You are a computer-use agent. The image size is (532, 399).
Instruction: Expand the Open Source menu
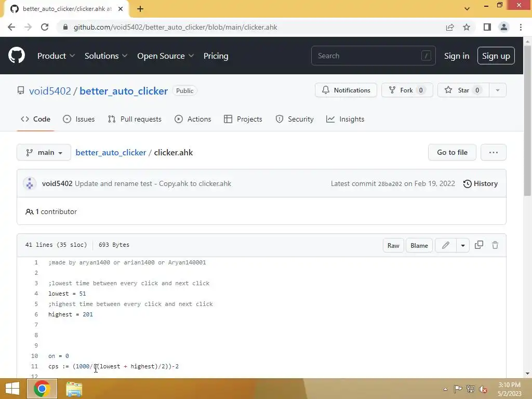point(166,56)
